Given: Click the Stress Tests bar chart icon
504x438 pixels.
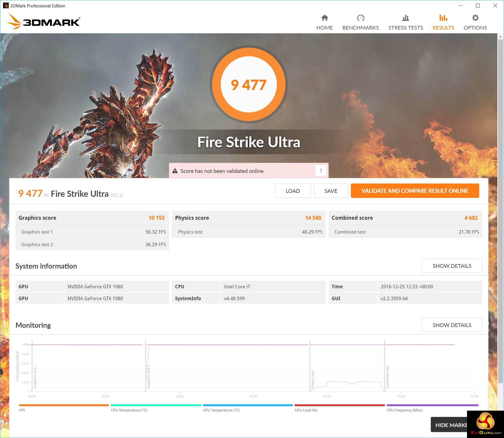Looking at the screenshot, I should point(405,18).
